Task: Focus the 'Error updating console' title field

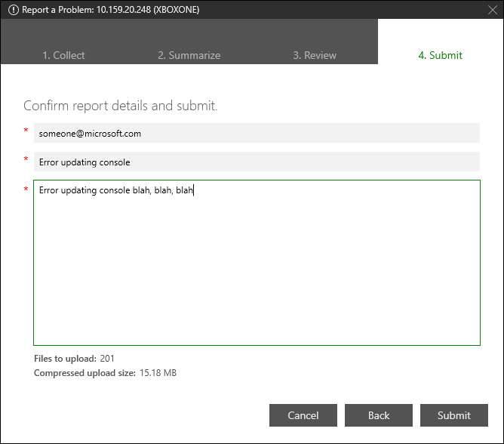Action: click(x=257, y=162)
